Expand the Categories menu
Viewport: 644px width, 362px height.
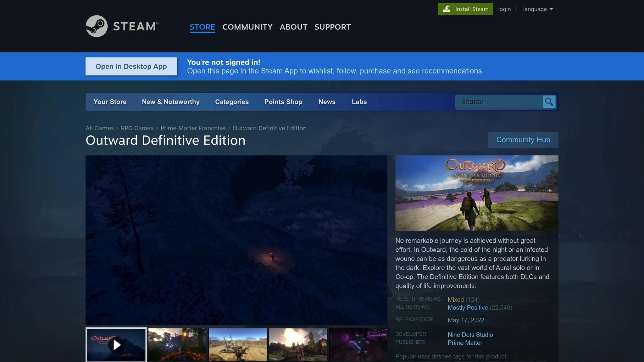(x=232, y=102)
